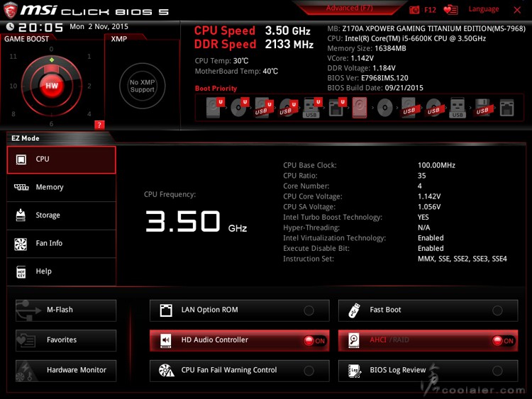Click the DDR Speed 2133 MHz value
The height and width of the screenshot is (399, 532).
[289, 45]
